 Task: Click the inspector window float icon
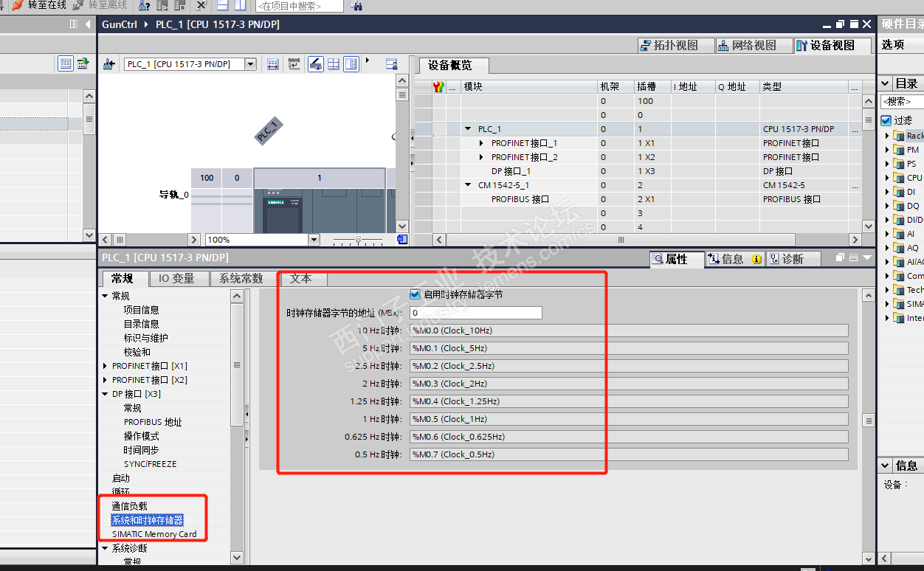click(840, 258)
